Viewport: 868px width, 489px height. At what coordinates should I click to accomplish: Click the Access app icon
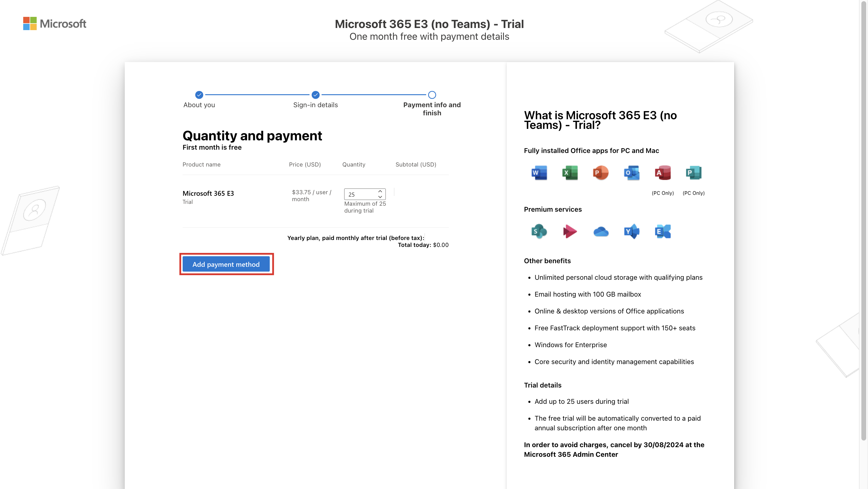(662, 173)
